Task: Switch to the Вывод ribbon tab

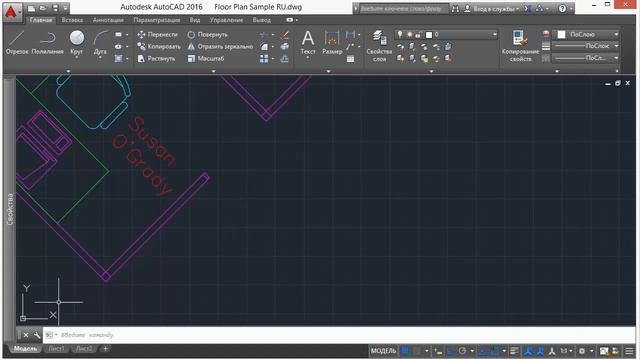Action: click(262, 20)
